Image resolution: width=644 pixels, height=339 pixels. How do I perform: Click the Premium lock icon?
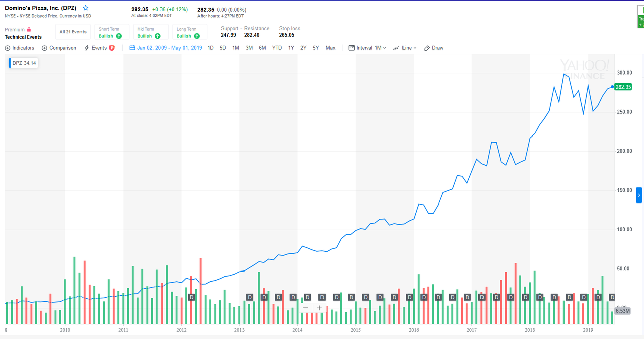pos(29,30)
